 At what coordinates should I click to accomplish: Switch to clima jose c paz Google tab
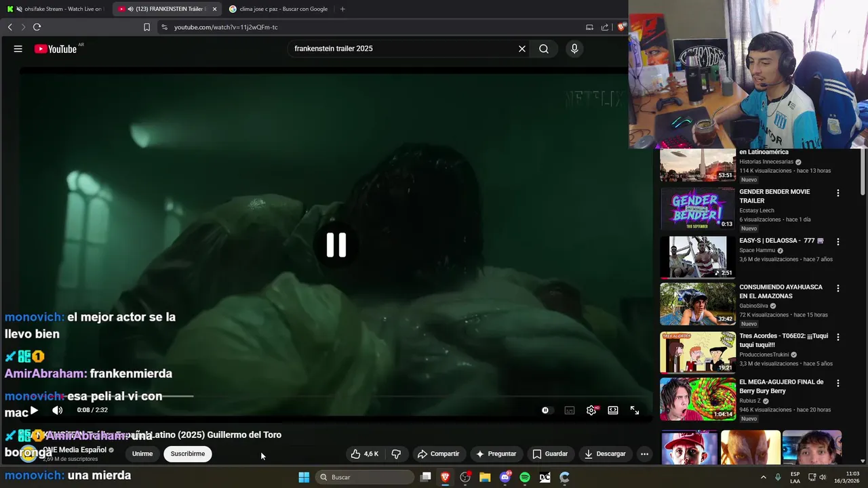(279, 9)
